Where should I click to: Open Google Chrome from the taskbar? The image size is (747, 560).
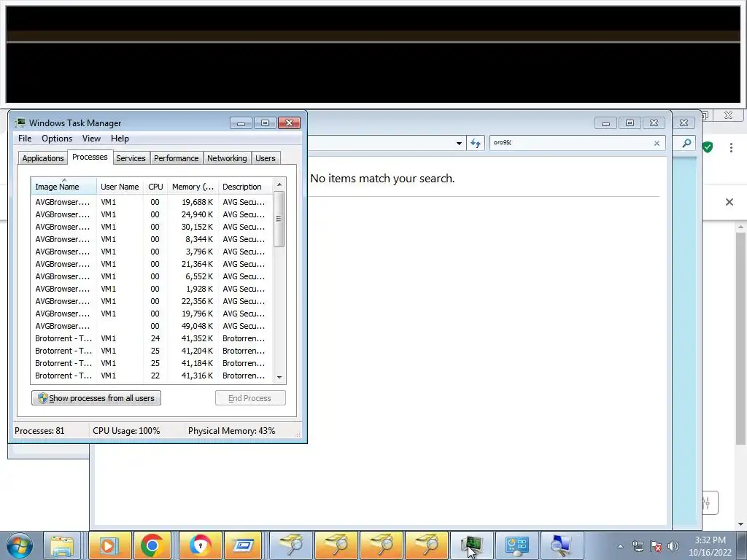coord(152,545)
